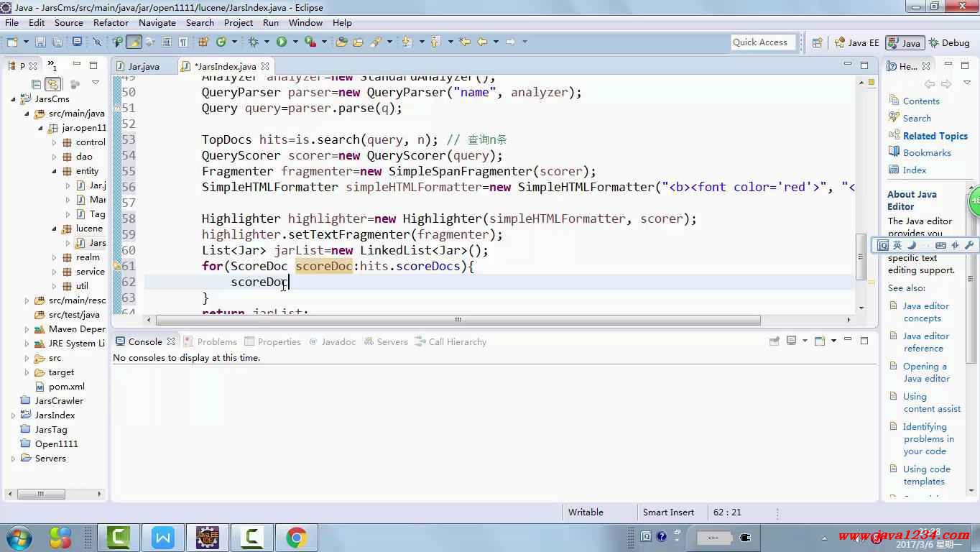Open the Refactor menu
Image resolution: width=980 pixels, height=552 pixels.
point(111,22)
